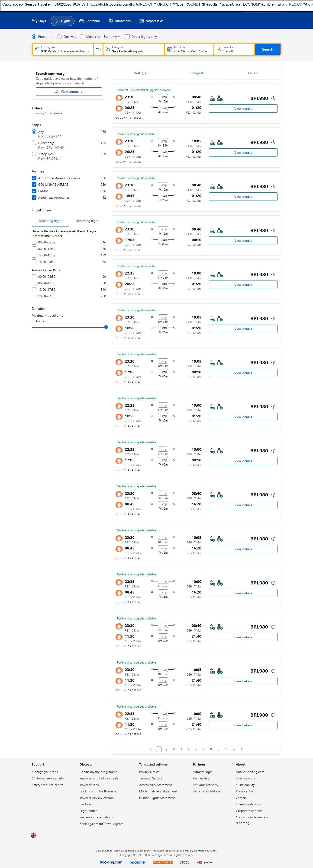Viewport: 313px width, 868px height.
Task: Open the Economy cabin class dropdown
Action: (112, 37)
